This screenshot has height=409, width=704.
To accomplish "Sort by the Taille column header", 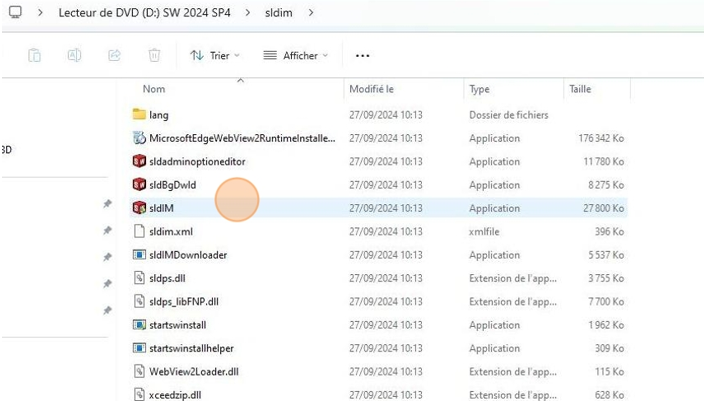I will (x=580, y=89).
